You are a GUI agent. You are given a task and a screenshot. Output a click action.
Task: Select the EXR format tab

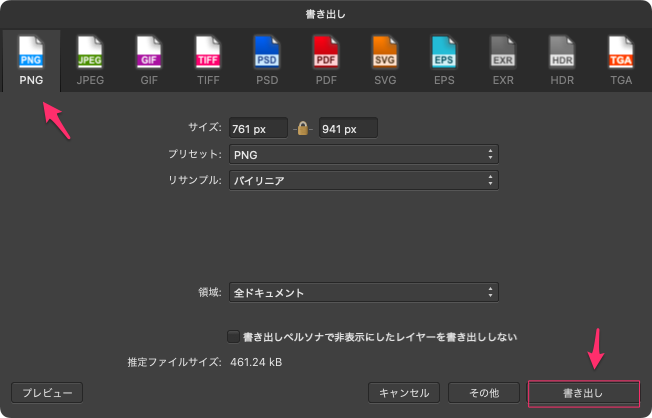[502, 59]
